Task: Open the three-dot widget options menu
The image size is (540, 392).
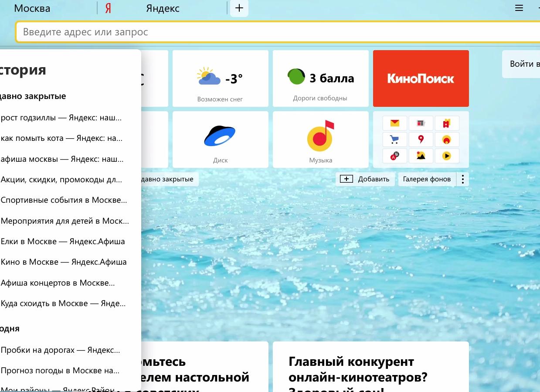Action: pyautogui.click(x=462, y=179)
